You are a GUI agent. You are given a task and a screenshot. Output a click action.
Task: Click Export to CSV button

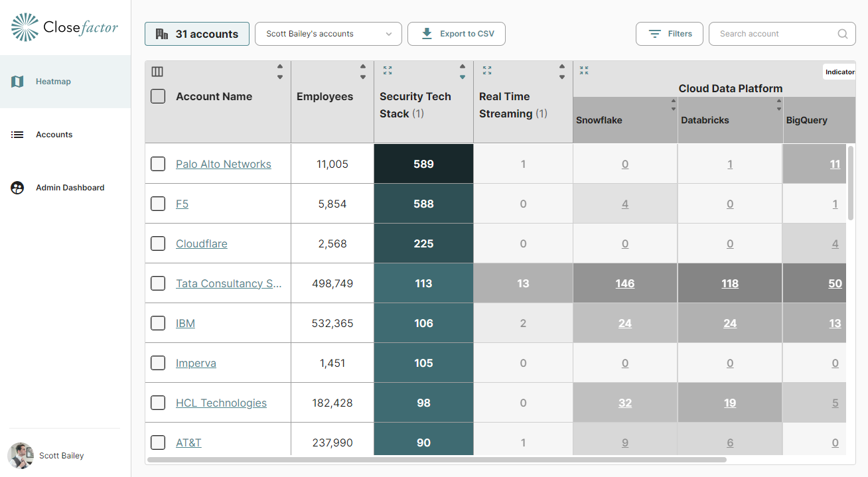(x=457, y=34)
